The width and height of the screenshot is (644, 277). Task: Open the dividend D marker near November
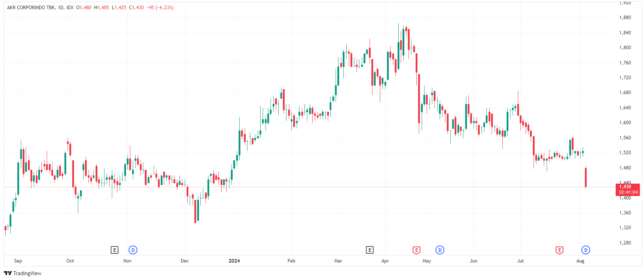point(133,250)
